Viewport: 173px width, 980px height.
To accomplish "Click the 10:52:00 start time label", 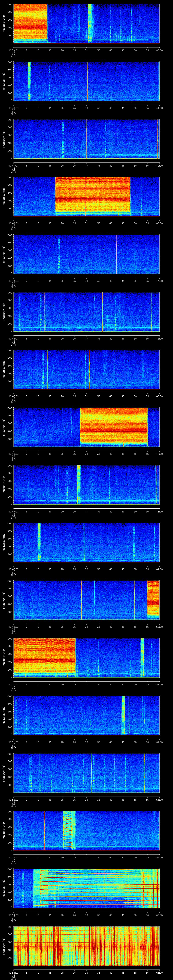I will tap(14, 800).
